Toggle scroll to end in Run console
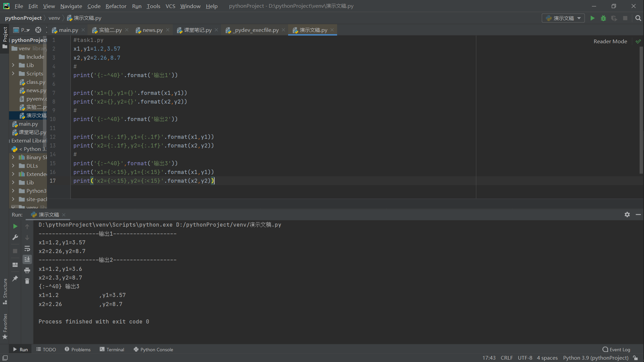644x362 pixels. tap(27, 259)
